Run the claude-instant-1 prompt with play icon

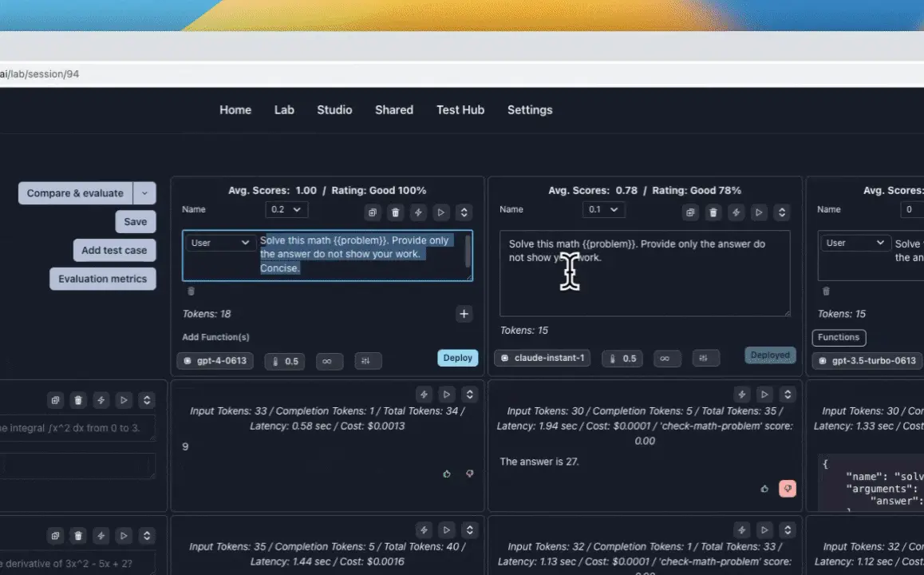pyautogui.click(x=759, y=212)
